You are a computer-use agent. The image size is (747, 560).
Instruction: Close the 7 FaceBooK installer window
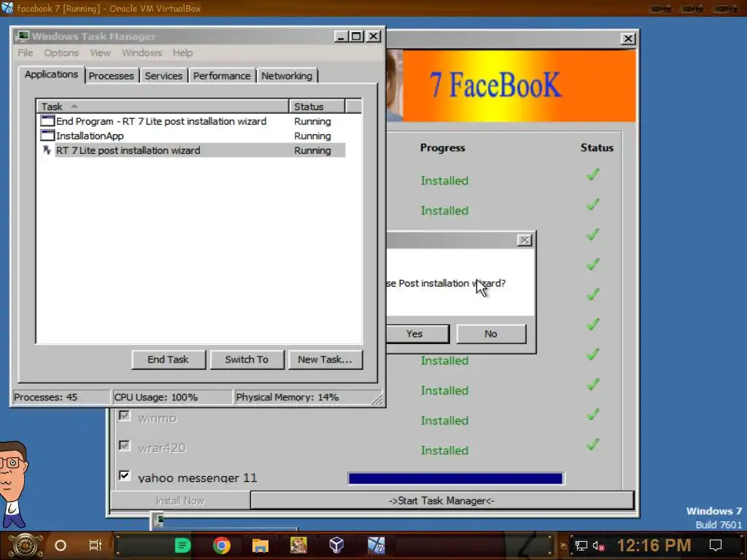628,39
